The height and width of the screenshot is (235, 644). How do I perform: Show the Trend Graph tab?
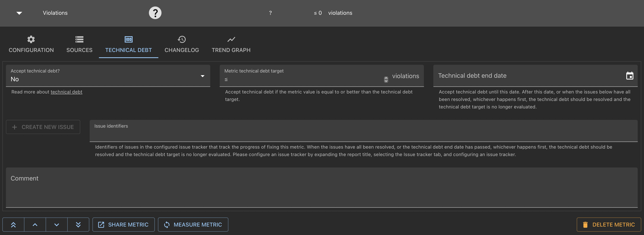tap(231, 44)
